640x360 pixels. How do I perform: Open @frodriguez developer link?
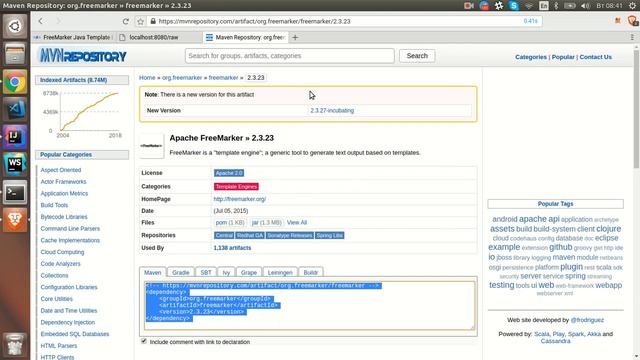coord(587,320)
